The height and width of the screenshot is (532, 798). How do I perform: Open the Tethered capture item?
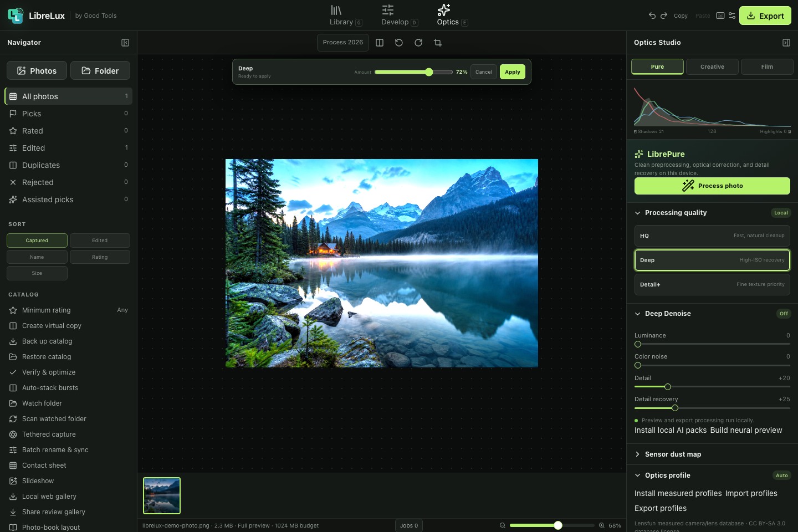click(x=68, y=434)
